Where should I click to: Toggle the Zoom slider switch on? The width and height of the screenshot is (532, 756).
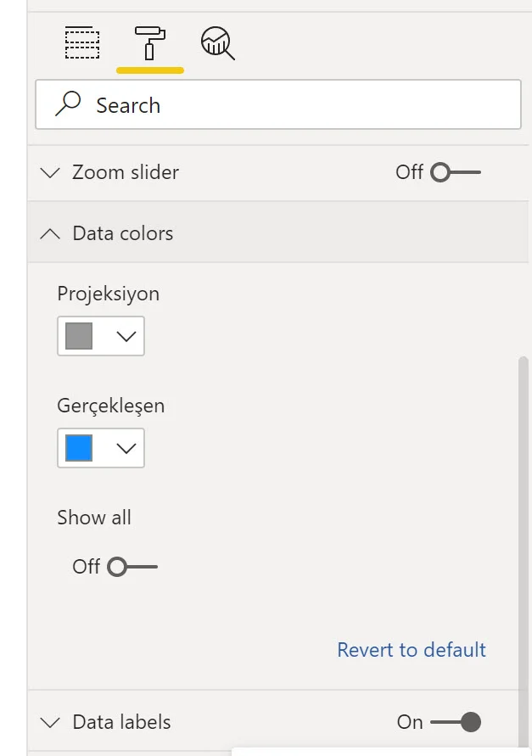pyautogui.click(x=455, y=172)
